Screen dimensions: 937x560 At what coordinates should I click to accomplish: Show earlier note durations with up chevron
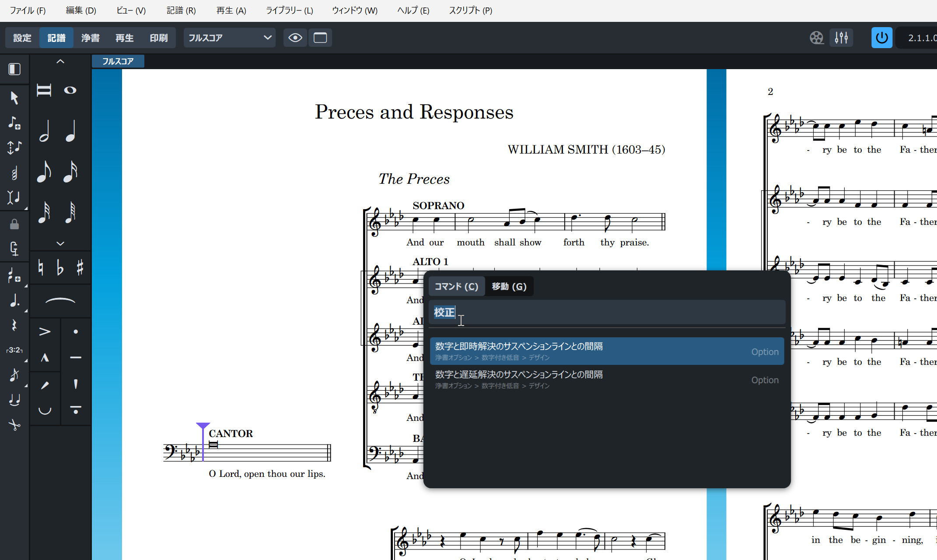tap(60, 62)
